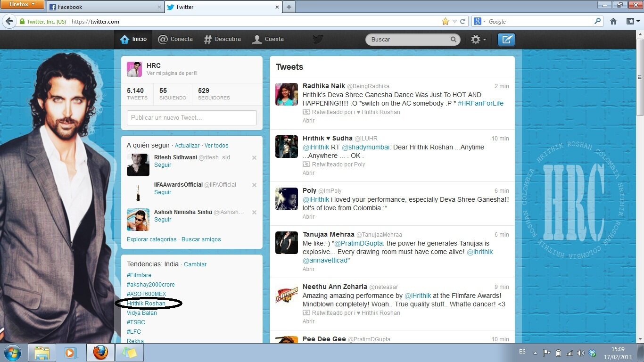Open the Conecta tab
The height and width of the screenshot is (362, 644).
175,39
